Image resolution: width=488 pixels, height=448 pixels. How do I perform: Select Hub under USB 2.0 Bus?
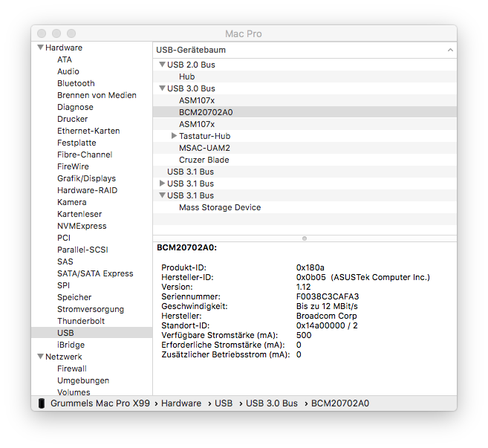tap(305, 77)
